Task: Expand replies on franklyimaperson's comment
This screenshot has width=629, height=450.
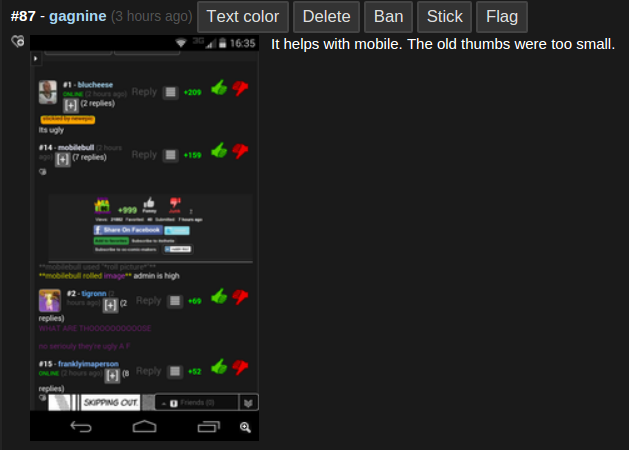Action: 113,375
